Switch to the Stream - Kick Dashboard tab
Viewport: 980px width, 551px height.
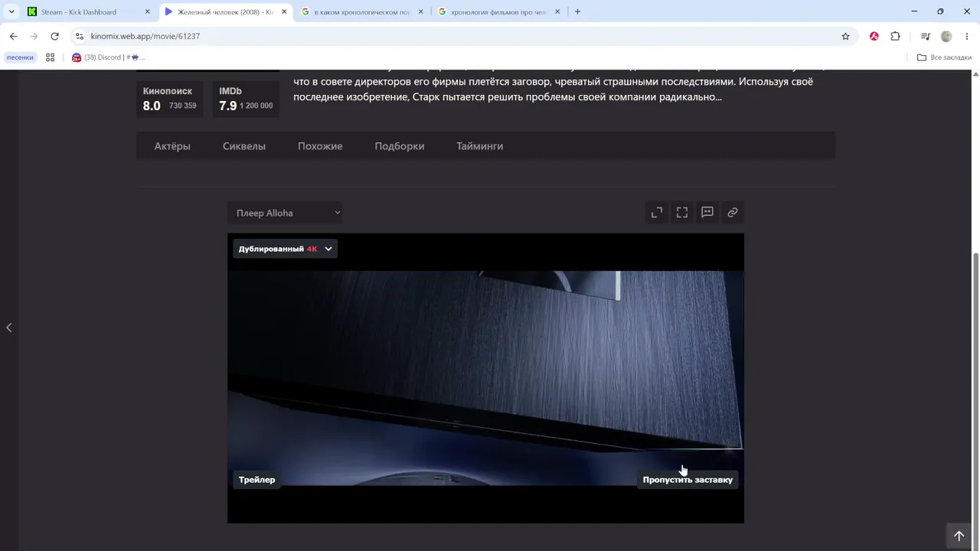pos(89,11)
